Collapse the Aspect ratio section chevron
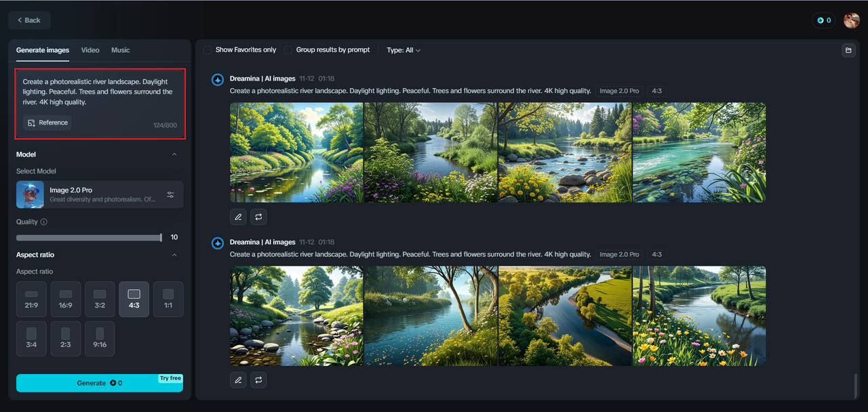The image size is (868, 412). [x=174, y=255]
